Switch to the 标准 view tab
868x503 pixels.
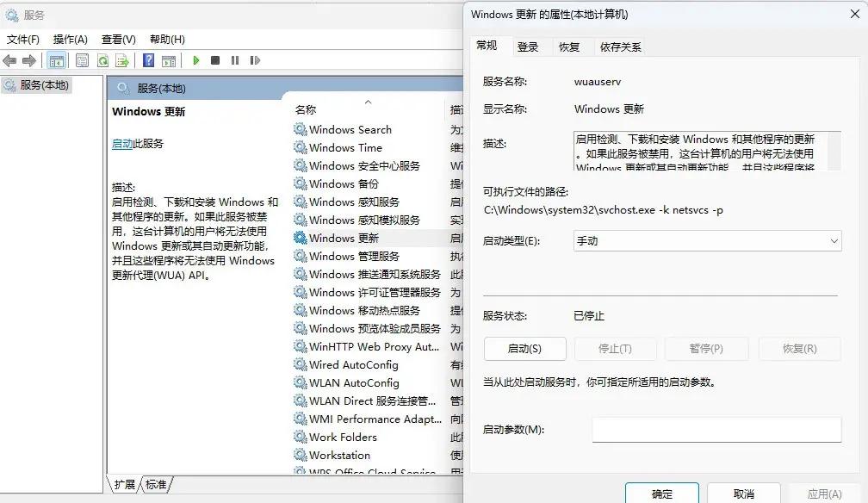point(156,485)
